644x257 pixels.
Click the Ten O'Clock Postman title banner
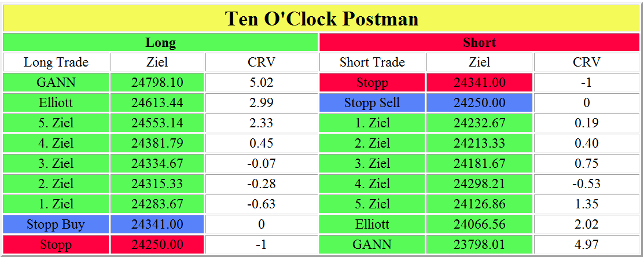tap(322, 19)
